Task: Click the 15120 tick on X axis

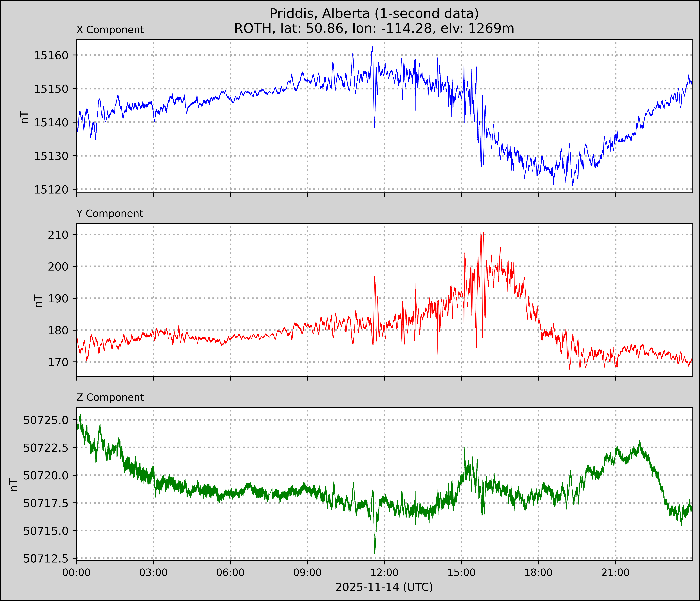Action: click(51, 190)
